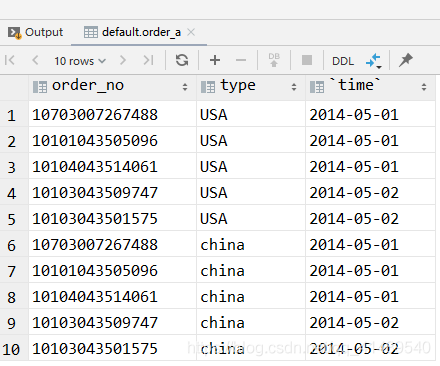
Task: Select row number 6
Action: tap(14, 244)
